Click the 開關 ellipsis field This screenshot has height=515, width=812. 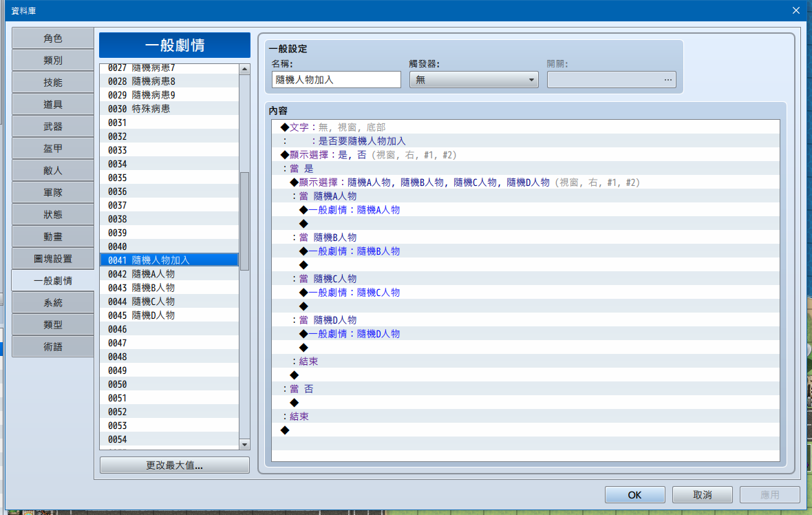click(x=612, y=80)
